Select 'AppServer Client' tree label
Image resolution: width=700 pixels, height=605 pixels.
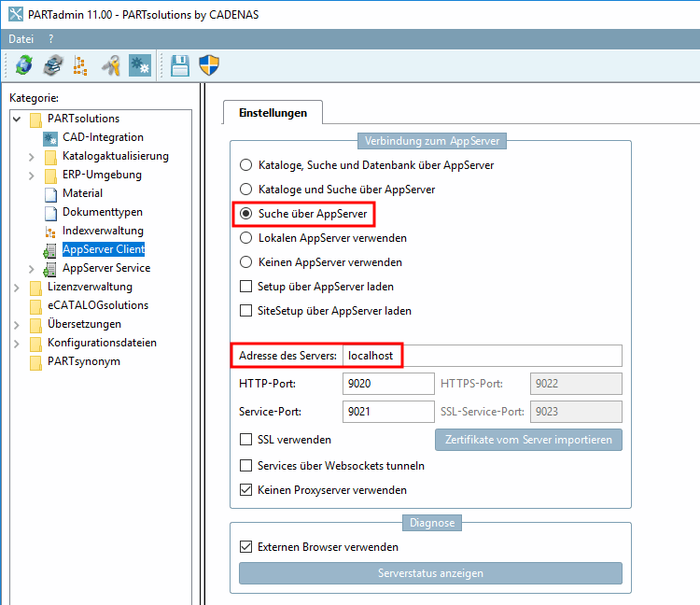[x=104, y=249]
